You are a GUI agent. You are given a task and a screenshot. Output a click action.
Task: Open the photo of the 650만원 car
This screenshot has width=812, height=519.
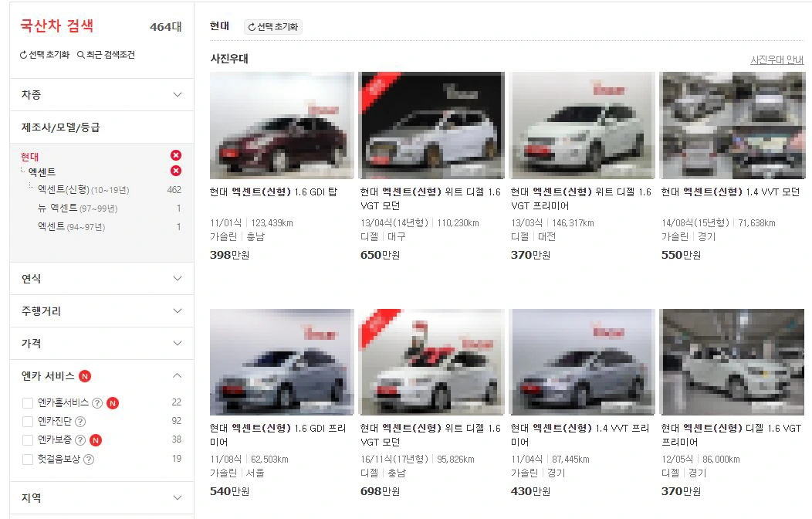click(432, 125)
